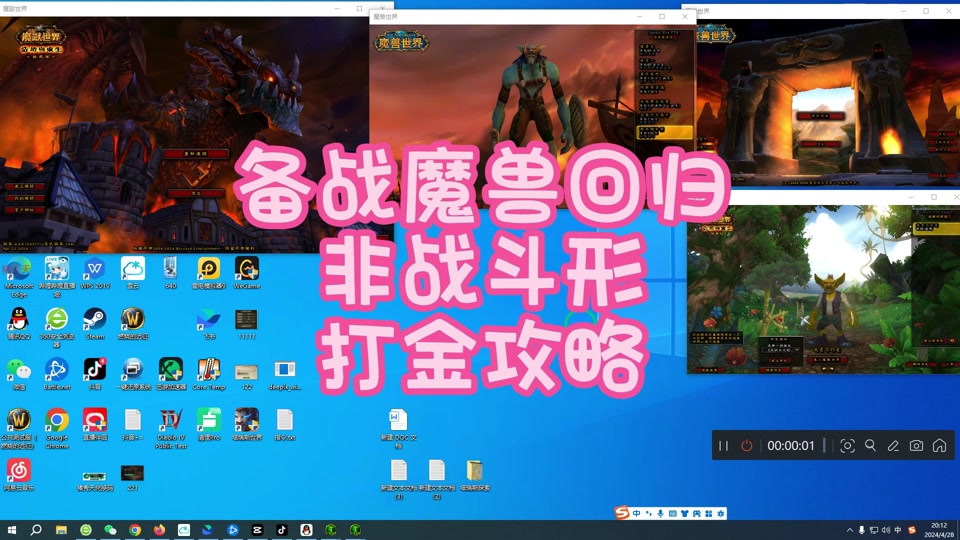
Task: Open File Explorer from the taskbar
Action: [61, 530]
